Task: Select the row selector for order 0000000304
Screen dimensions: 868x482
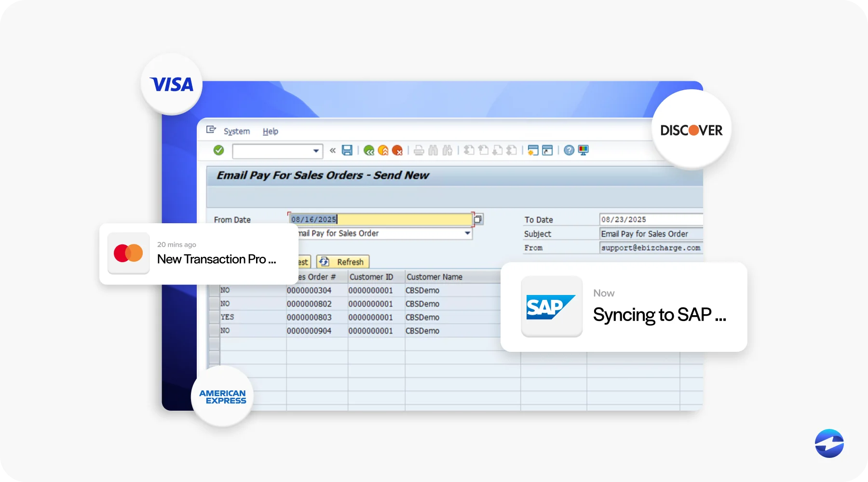Action: click(x=214, y=290)
